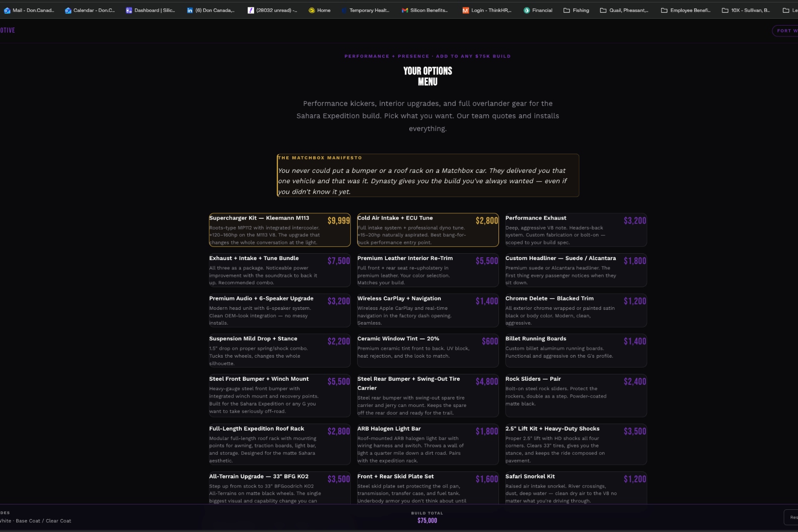This screenshot has height=532, width=798.
Task: Open the Calendar - Don.C bookmark icon
Action: tap(68, 10)
